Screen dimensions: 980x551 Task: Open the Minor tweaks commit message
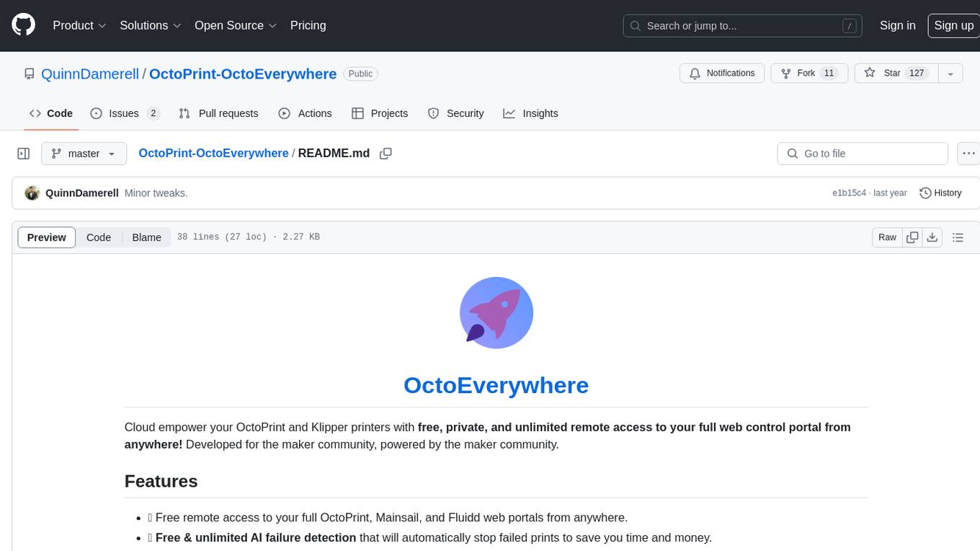(x=156, y=193)
